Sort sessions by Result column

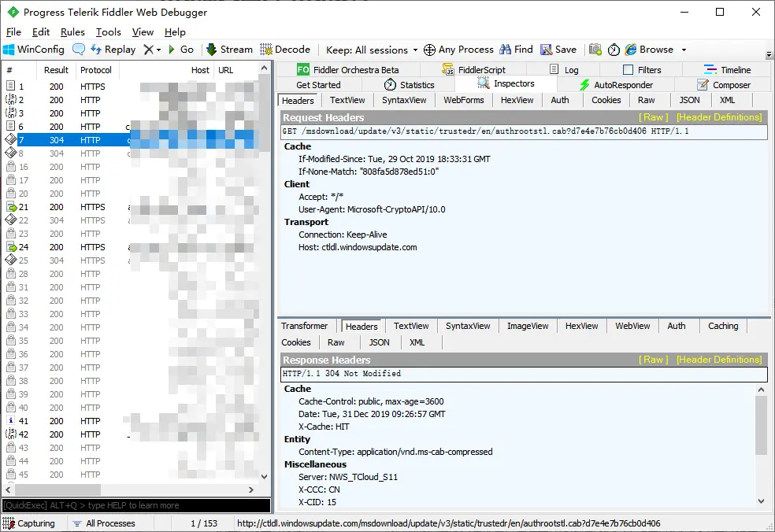[56, 70]
